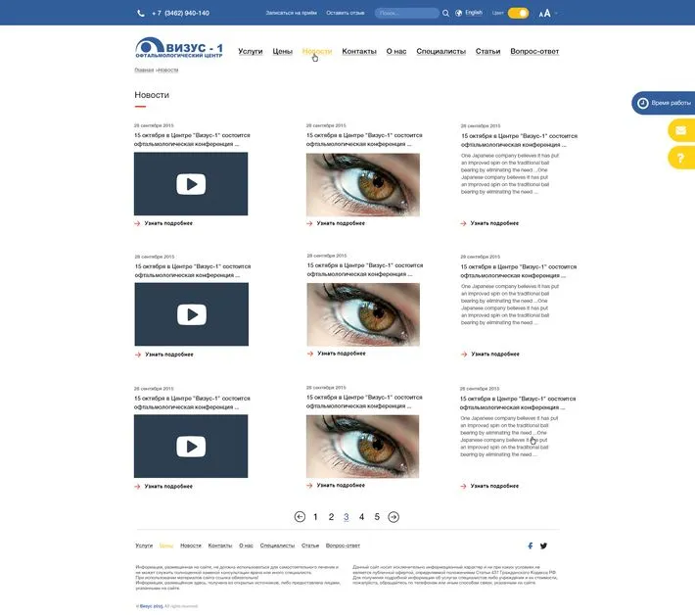Switch language via English link
Viewport: 695px width, 616px height.
[474, 13]
